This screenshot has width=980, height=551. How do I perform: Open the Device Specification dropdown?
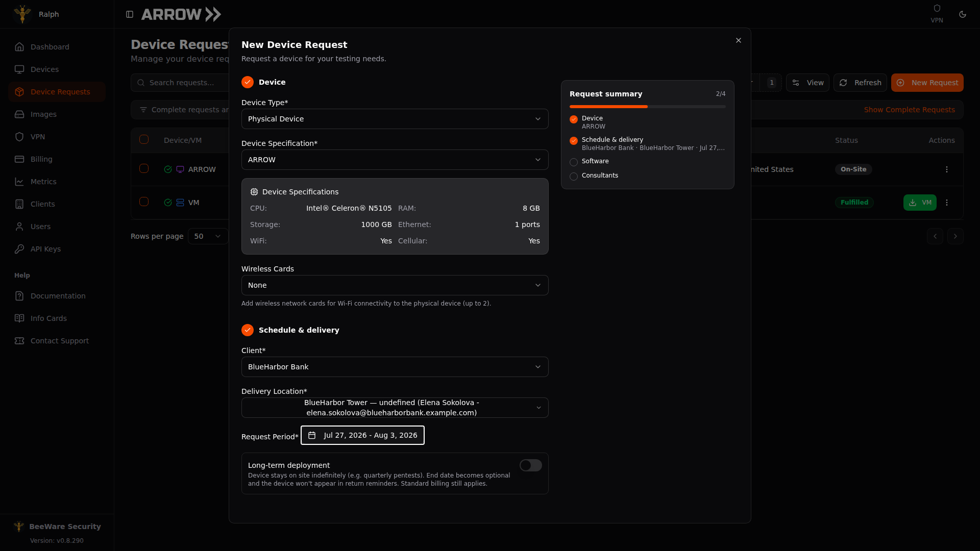point(395,160)
